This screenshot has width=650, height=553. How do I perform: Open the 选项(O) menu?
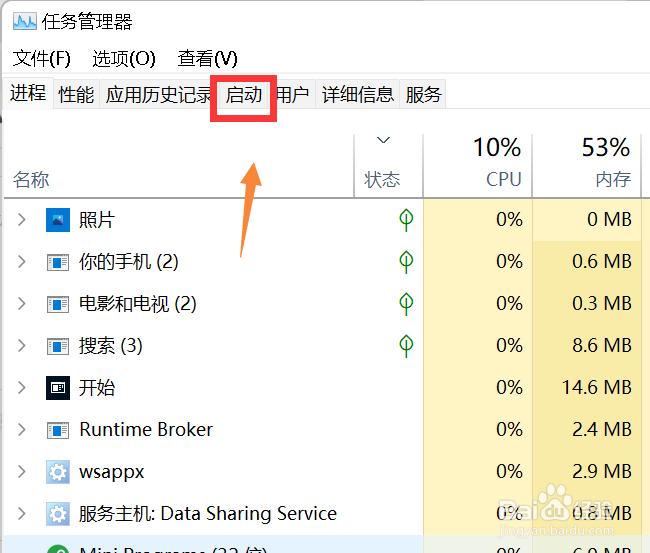coord(124,58)
